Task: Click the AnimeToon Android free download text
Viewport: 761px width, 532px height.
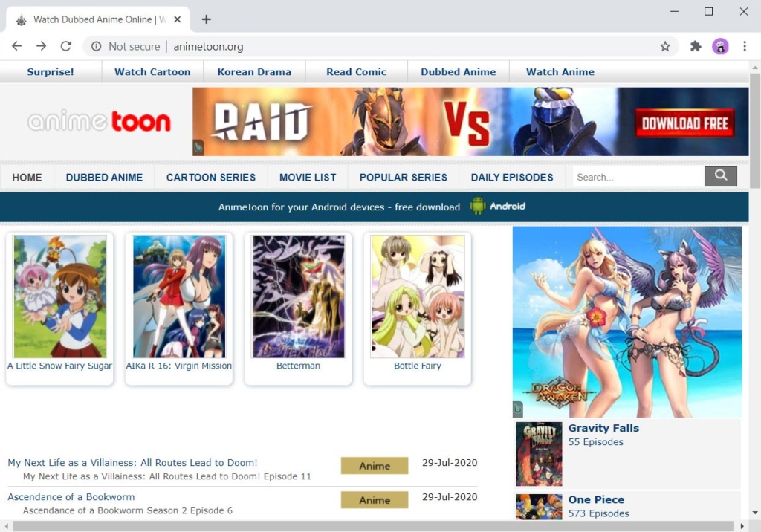Action: [339, 207]
